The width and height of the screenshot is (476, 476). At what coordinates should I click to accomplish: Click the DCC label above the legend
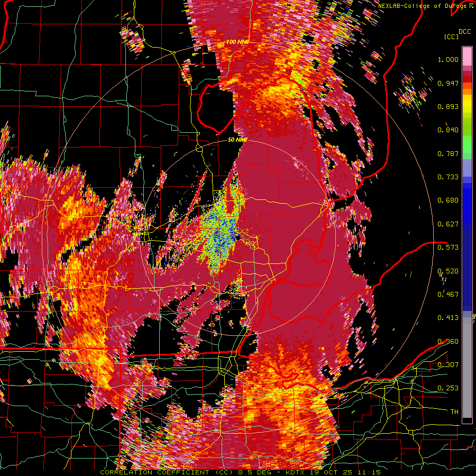[x=464, y=32]
